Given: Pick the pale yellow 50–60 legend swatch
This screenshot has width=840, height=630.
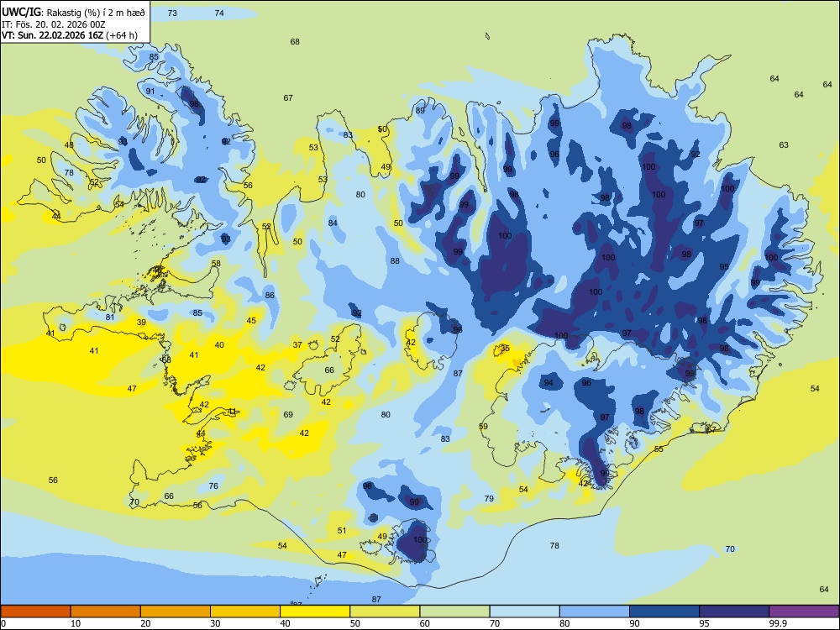Looking at the screenshot, I should click(x=385, y=612).
